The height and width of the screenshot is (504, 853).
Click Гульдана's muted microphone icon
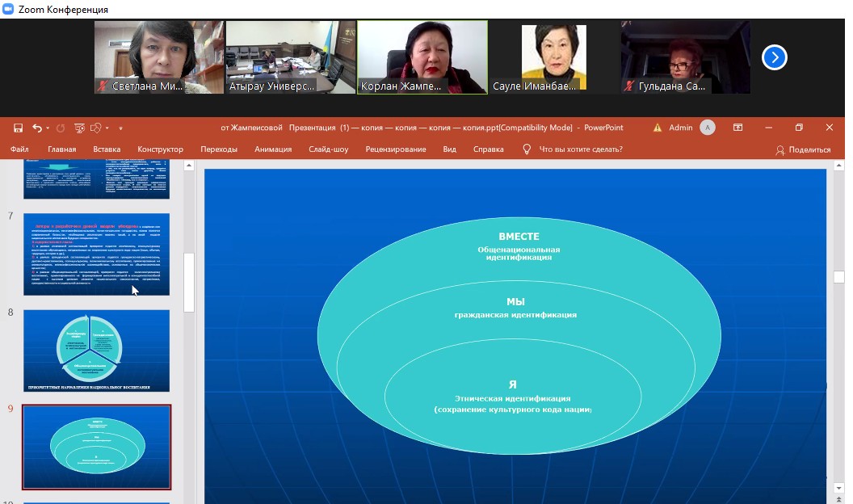point(629,86)
